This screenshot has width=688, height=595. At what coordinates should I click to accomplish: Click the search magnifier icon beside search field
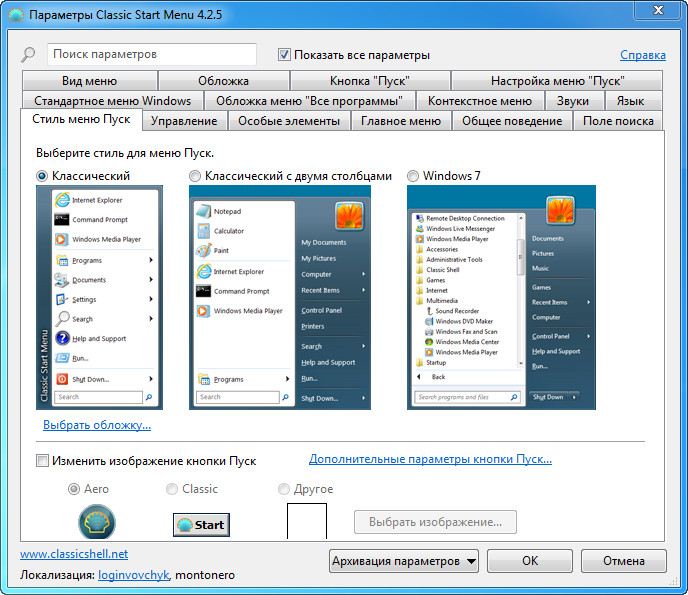pos(28,55)
